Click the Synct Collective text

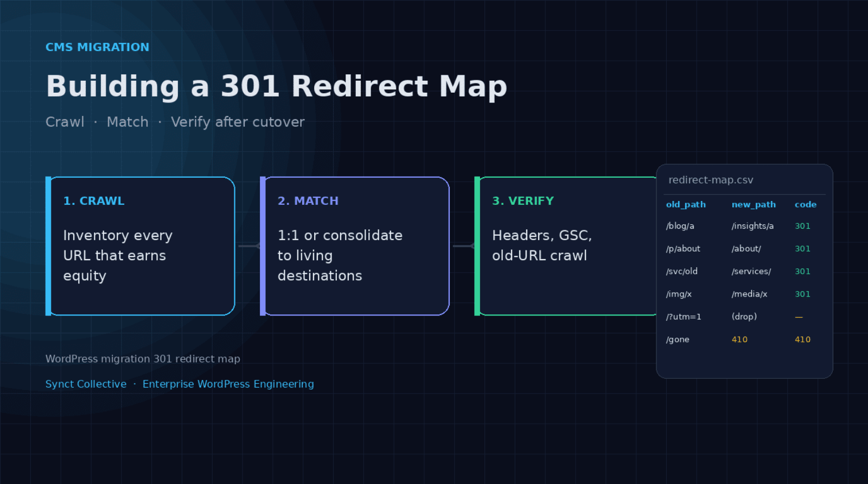[x=86, y=384]
